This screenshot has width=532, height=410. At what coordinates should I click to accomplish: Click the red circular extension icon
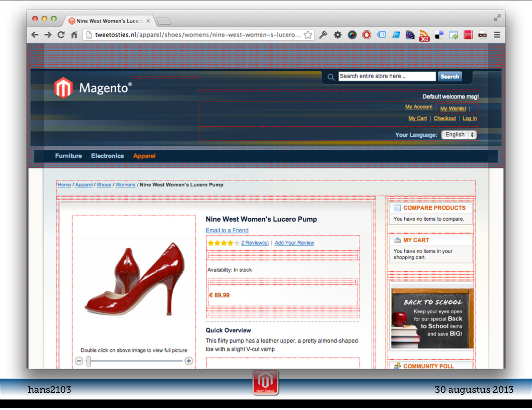coord(367,35)
